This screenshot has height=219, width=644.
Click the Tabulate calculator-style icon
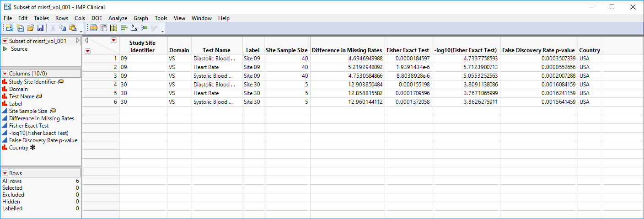coord(103,28)
